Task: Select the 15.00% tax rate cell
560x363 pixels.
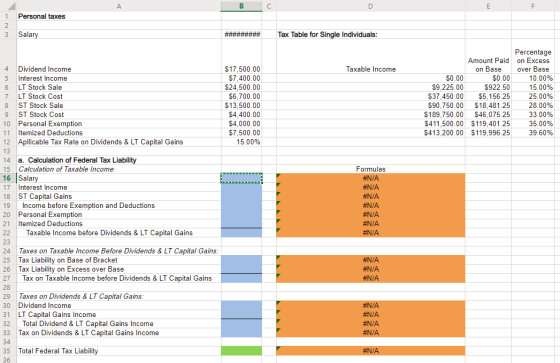Action: tap(241, 142)
